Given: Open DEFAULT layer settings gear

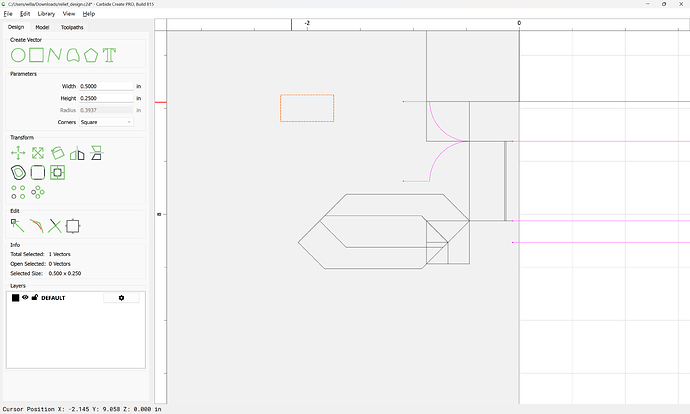Looking at the screenshot, I should (121, 298).
